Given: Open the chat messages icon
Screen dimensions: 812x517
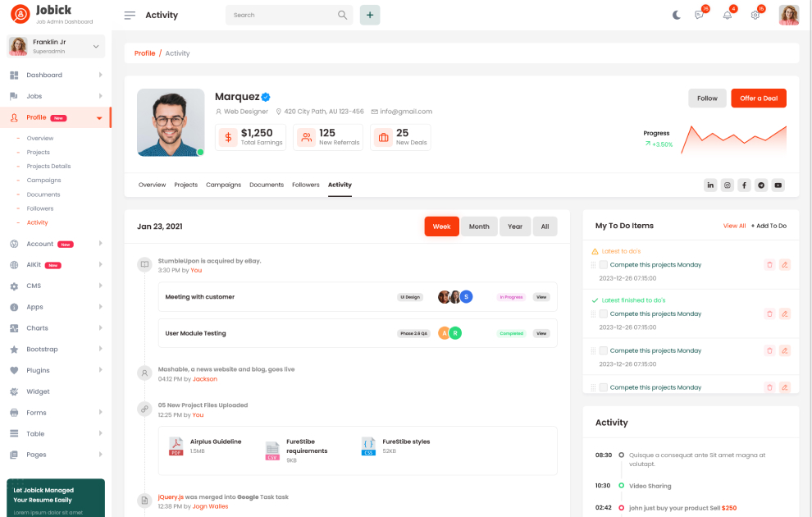Looking at the screenshot, I should (x=700, y=15).
